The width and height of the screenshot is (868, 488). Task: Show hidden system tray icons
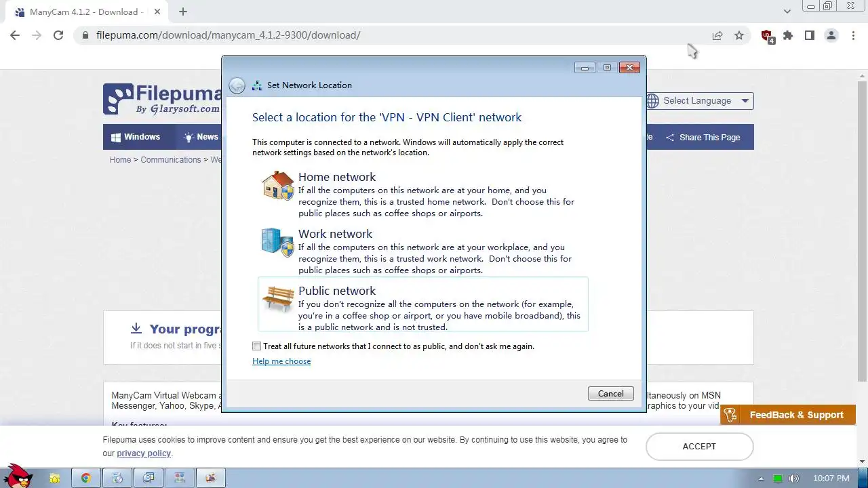pyautogui.click(x=761, y=479)
